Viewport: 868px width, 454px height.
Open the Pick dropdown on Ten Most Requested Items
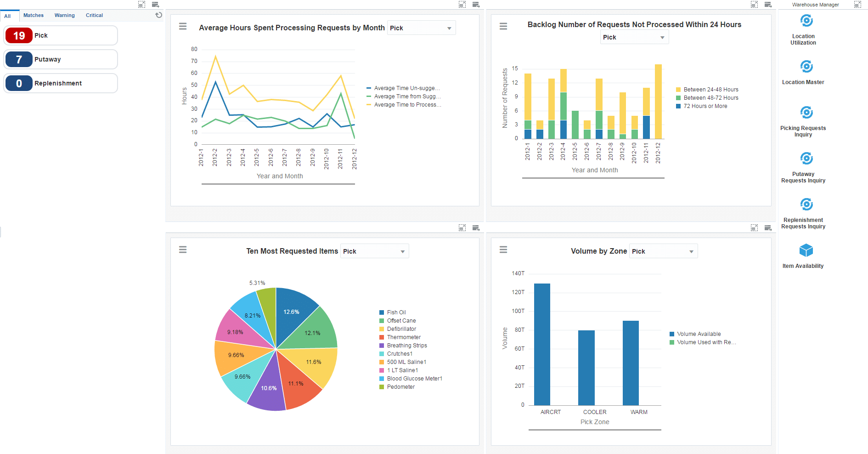[x=374, y=251]
